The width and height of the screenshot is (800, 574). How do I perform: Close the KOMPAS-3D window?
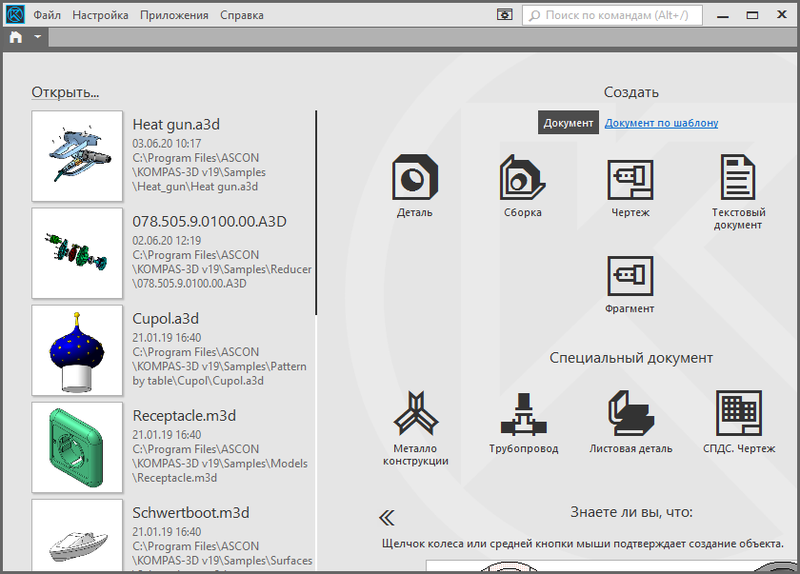pos(782,15)
